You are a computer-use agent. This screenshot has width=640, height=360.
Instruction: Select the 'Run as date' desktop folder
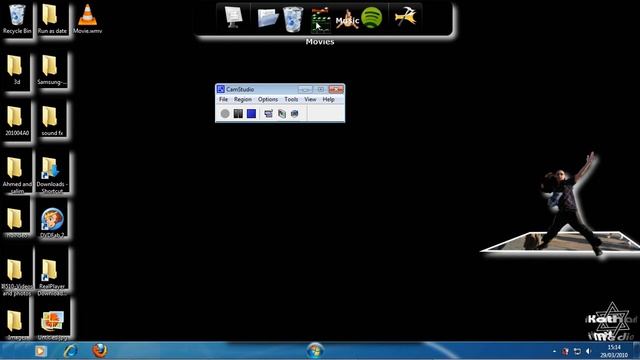[52, 19]
